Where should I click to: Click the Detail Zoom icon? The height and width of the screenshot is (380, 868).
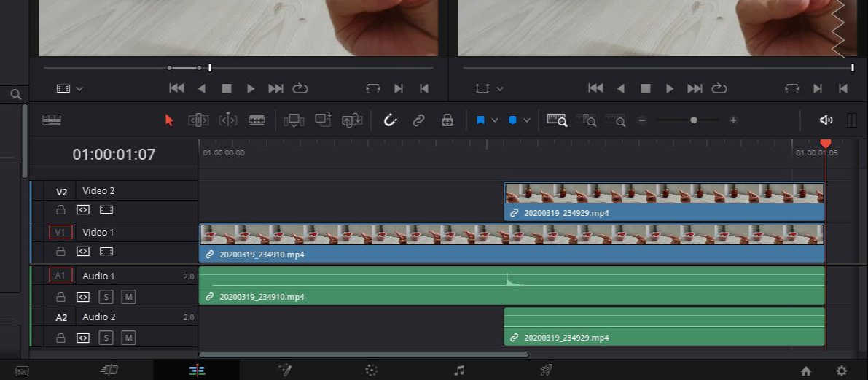[586, 120]
